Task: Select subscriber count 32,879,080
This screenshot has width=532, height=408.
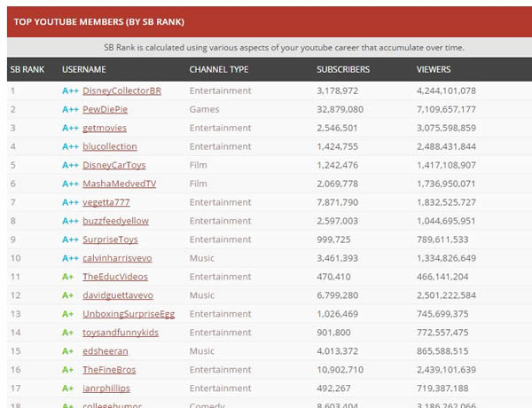Action: [x=340, y=110]
